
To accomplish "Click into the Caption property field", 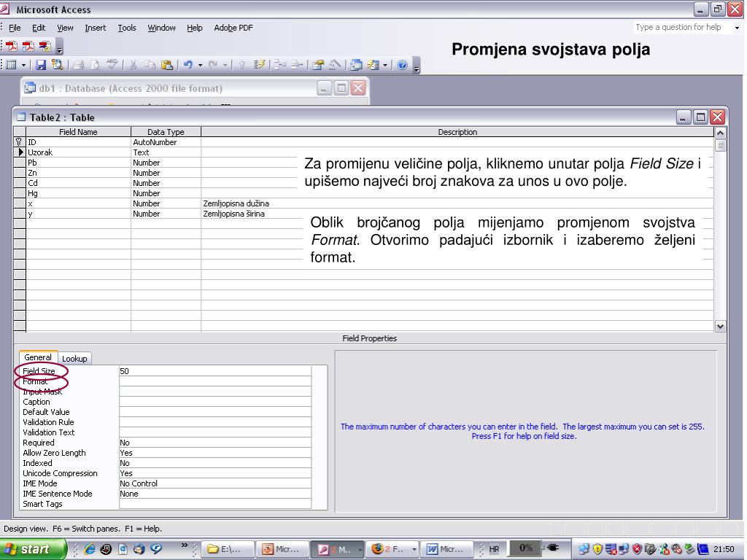I will 215,402.
